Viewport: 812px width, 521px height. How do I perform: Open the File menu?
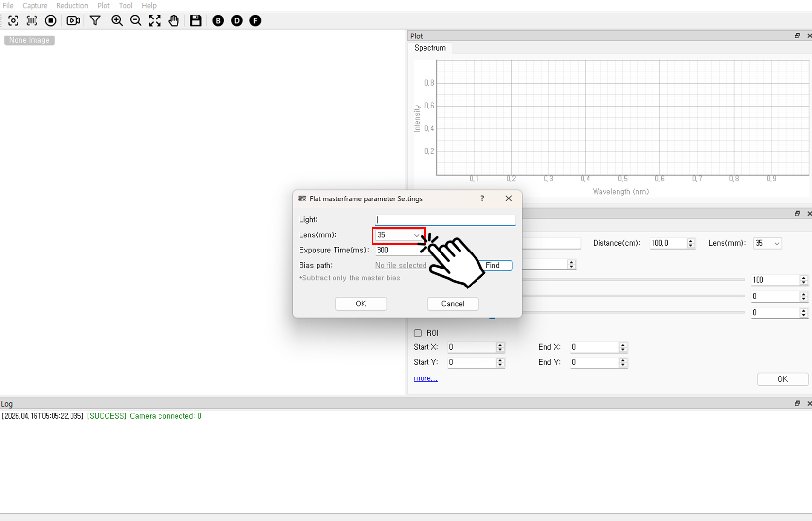coord(8,6)
